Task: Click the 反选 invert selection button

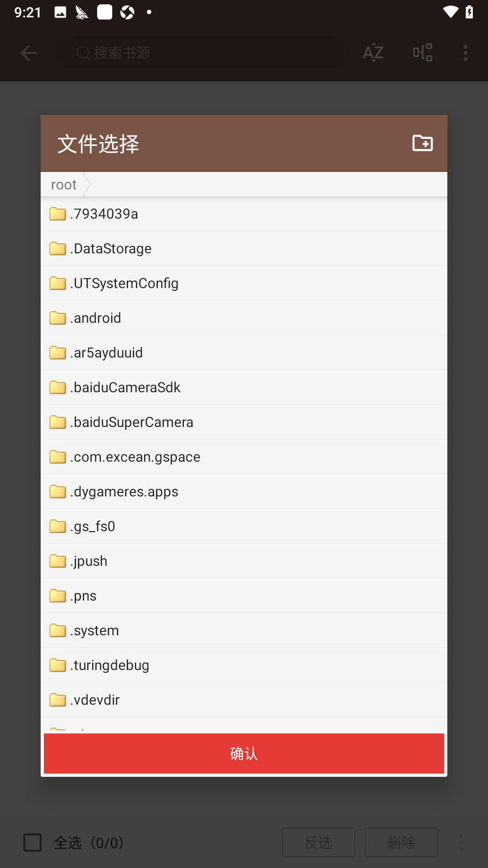Action: pos(318,843)
